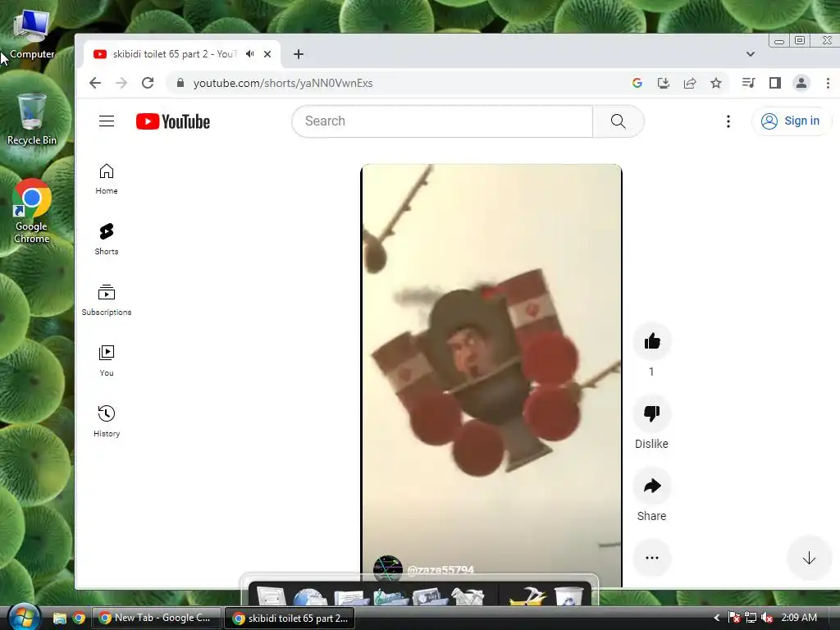Screen dimensions: 840x630
Task: Open Chrome profile avatar
Action: 801,83
